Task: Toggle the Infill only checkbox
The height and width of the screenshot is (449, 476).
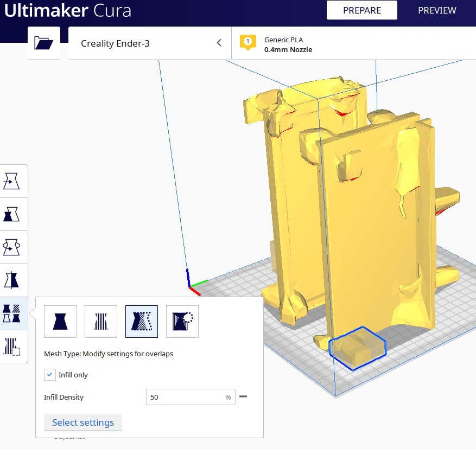Action: (50, 375)
